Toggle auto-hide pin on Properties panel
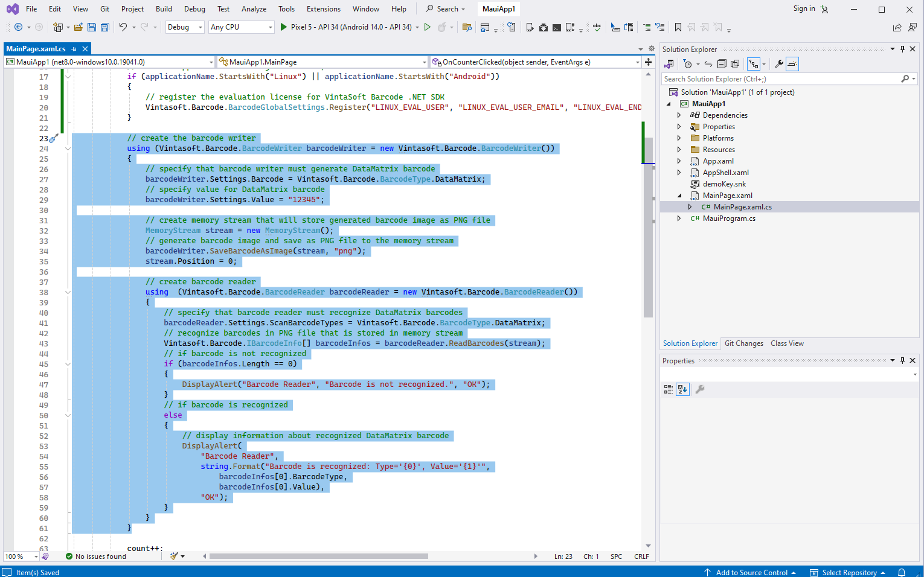 coord(903,360)
